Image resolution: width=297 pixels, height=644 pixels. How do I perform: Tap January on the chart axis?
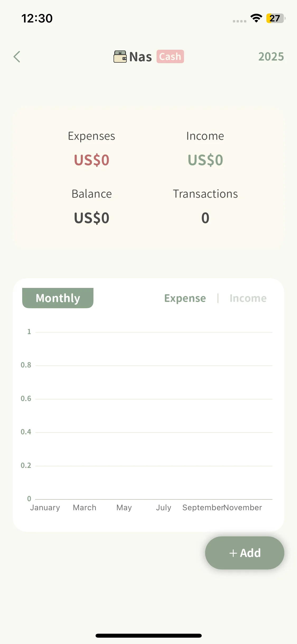[45, 508]
